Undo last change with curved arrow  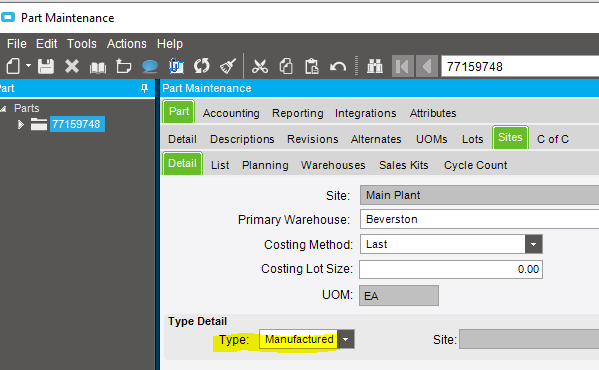[x=338, y=67]
